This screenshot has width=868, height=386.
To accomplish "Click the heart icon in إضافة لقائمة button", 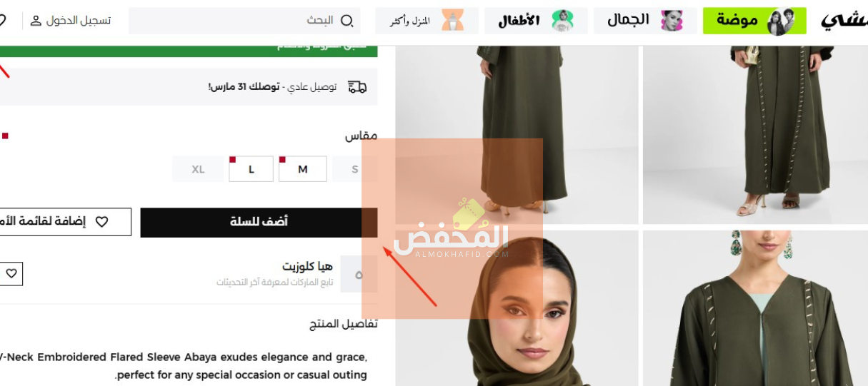I will [102, 222].
